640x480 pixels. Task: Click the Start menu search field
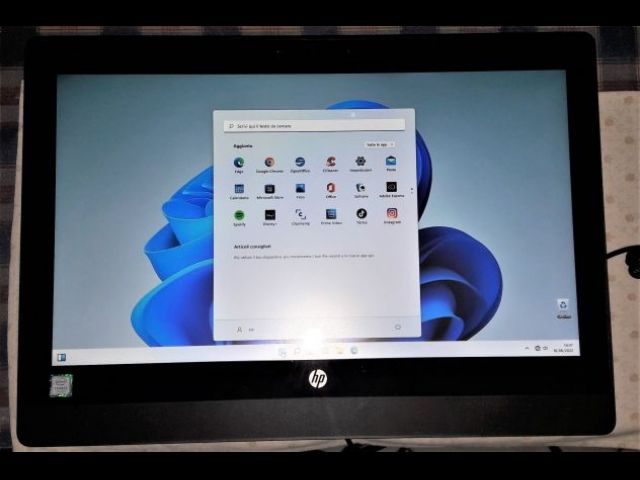[x=314, y=126]
